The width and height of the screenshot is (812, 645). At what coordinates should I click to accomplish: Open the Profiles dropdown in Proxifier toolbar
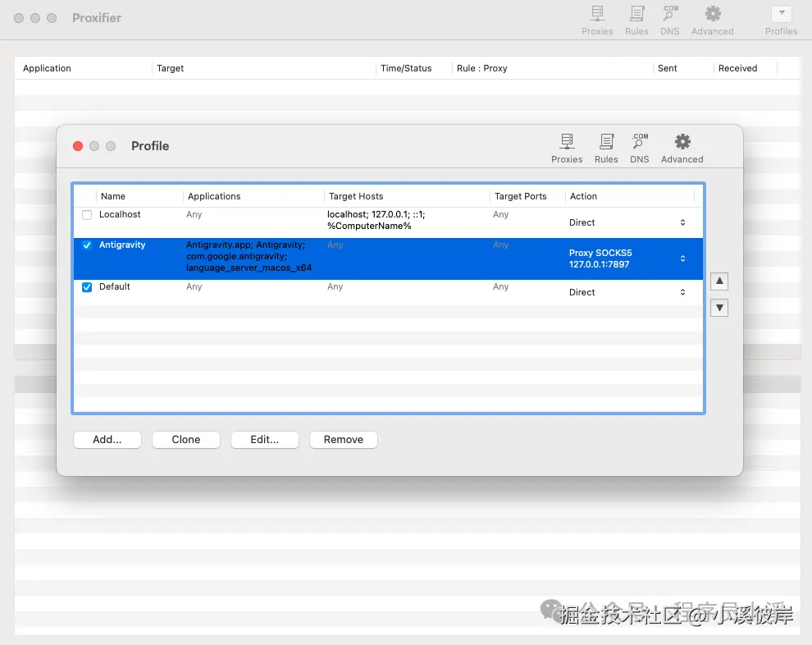tap(782, 14)
